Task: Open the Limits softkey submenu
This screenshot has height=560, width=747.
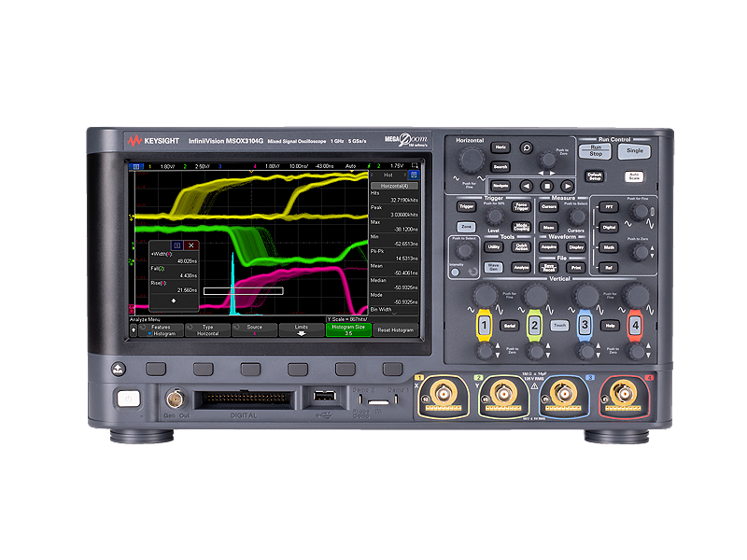Action: [x=302, y=330]
